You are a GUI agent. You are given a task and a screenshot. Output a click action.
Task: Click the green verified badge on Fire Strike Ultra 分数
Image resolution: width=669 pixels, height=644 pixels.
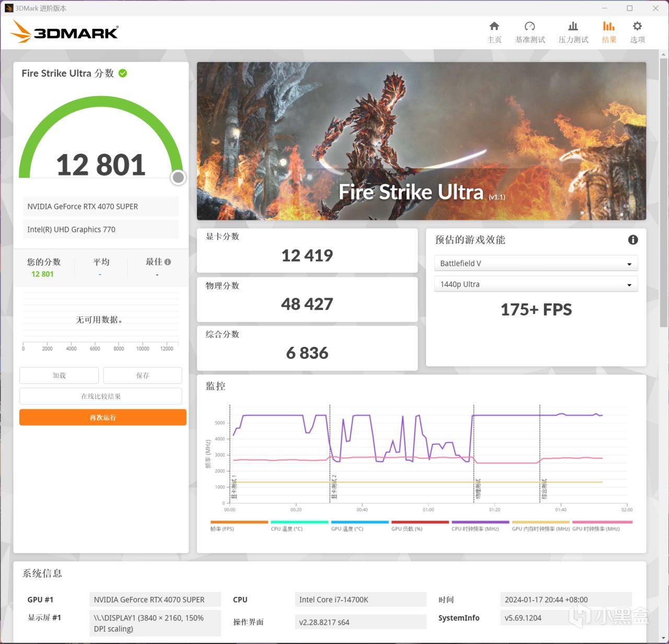[122, 73]
